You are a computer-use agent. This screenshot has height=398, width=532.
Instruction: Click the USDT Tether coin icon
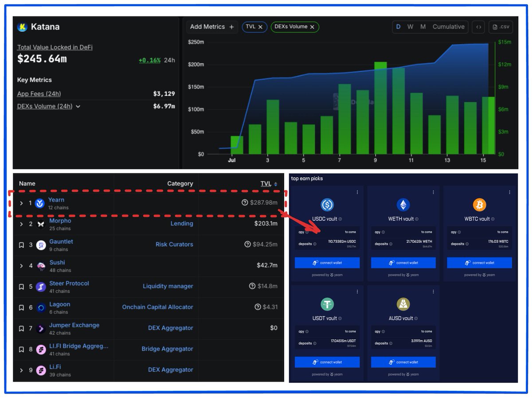[327, 304]
